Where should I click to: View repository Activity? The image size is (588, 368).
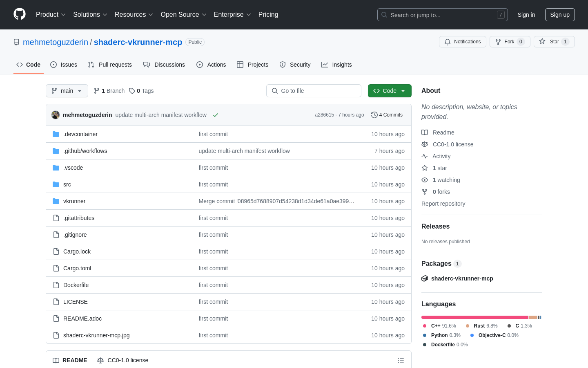click(x=436, y=156)
